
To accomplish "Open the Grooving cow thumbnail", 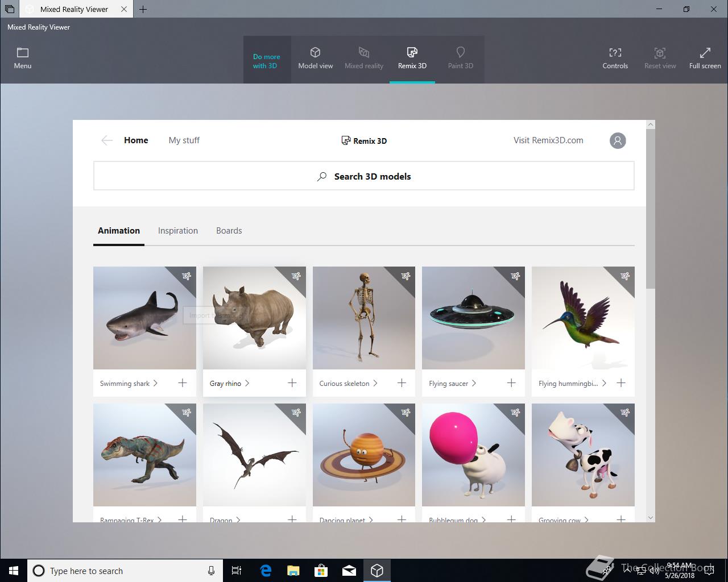I will click(x=583, y=455).
